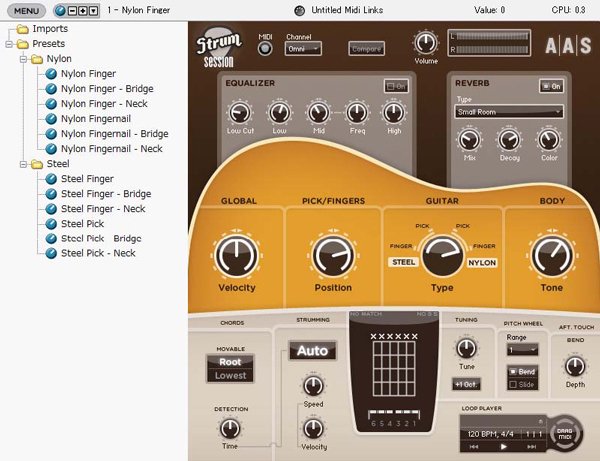The height and width of the screenshot is (461, 600).
Task: Click the Global Velocity knob
Action: [236, 256]
